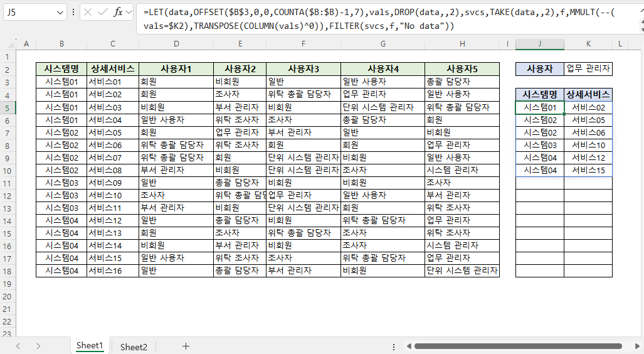
Task: Click the Select All corner triangle
Action: coord(9,43)
